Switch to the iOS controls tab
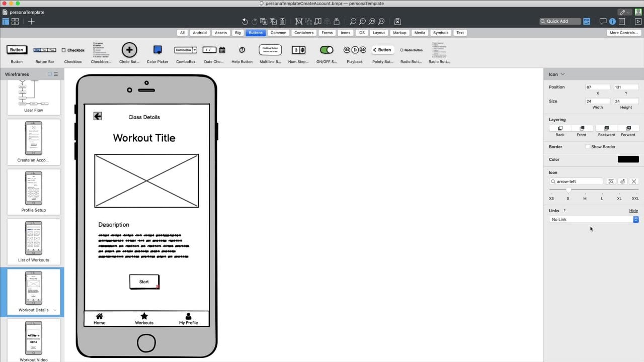 point(361,33)
